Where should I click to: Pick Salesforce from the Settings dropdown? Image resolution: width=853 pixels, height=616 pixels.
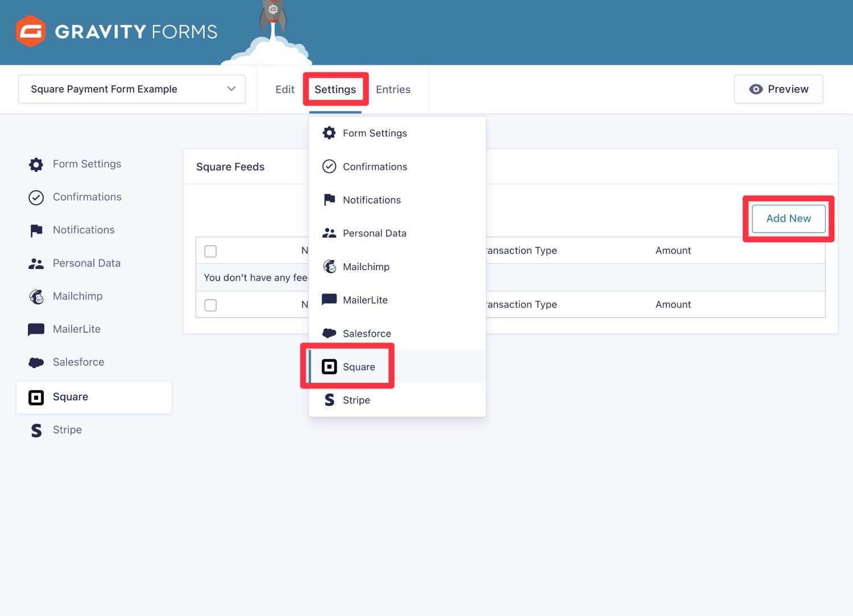point(397,333)
